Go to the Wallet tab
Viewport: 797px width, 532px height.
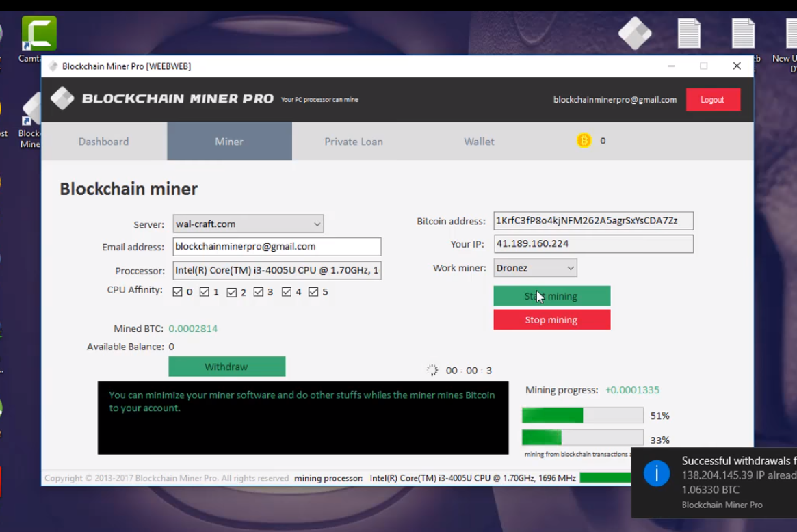click(x=479, y=142)
